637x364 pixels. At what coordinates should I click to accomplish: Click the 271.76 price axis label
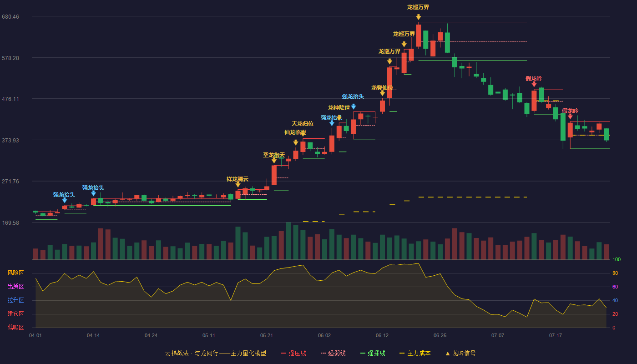point(10,182)
